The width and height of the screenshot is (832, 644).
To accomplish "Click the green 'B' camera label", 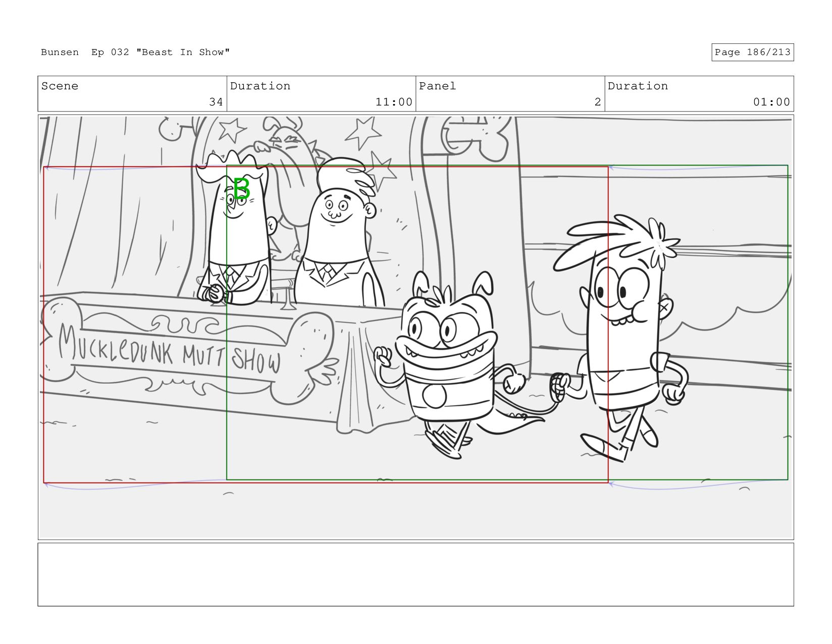I will point(241,189).
